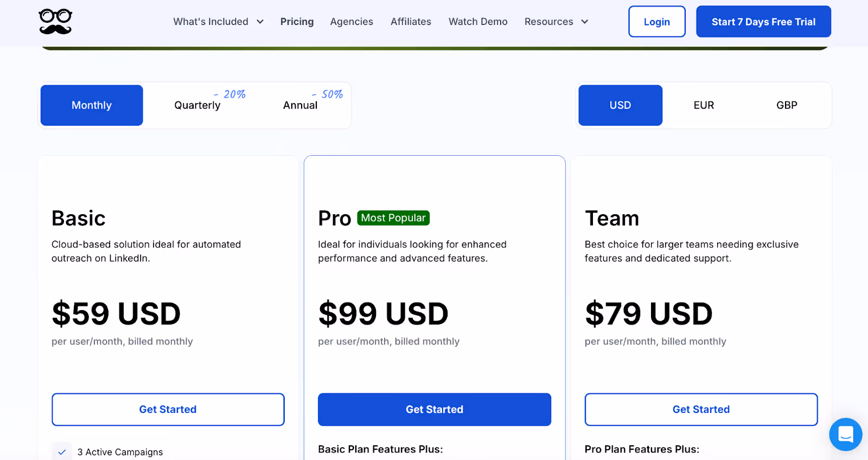This screenshot has width=868, height=460.
Task: Open the Affiliates nav link
Action: click(x=411, y=22)
